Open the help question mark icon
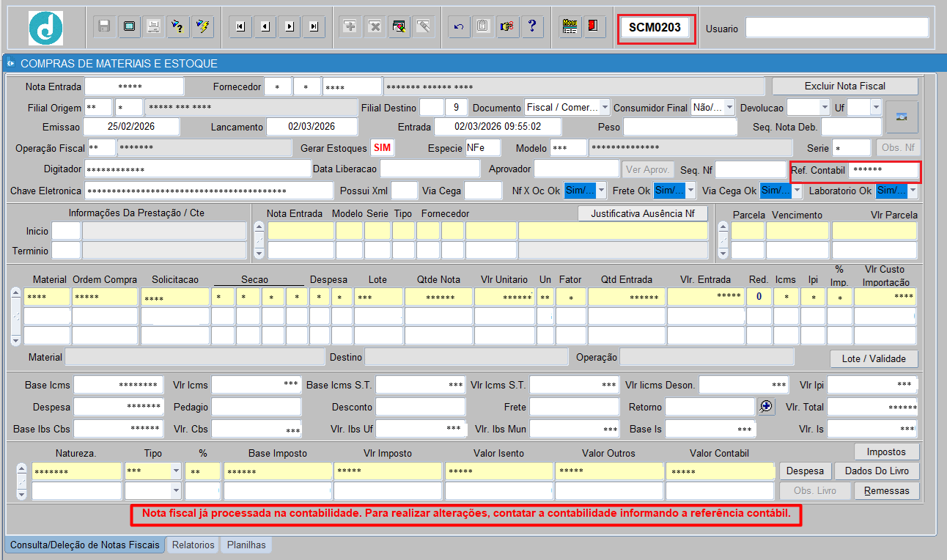Screen dimensions: 947x560 tap(532, 26)
